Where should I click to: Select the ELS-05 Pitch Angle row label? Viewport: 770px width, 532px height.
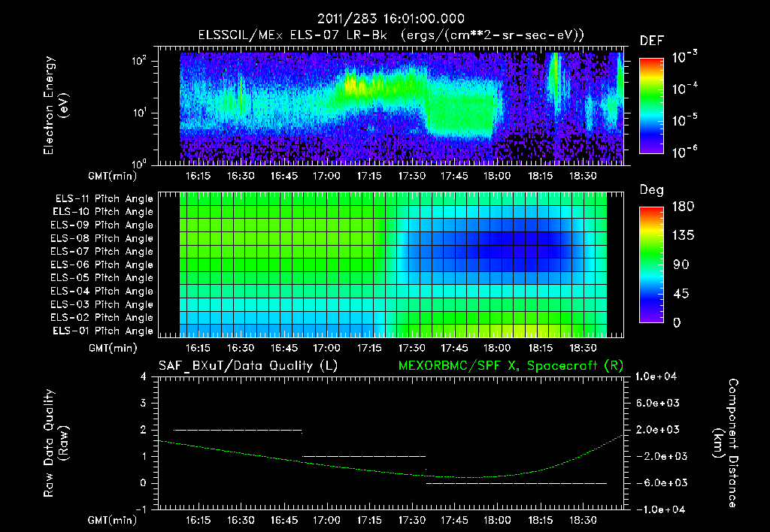(102, 278)
